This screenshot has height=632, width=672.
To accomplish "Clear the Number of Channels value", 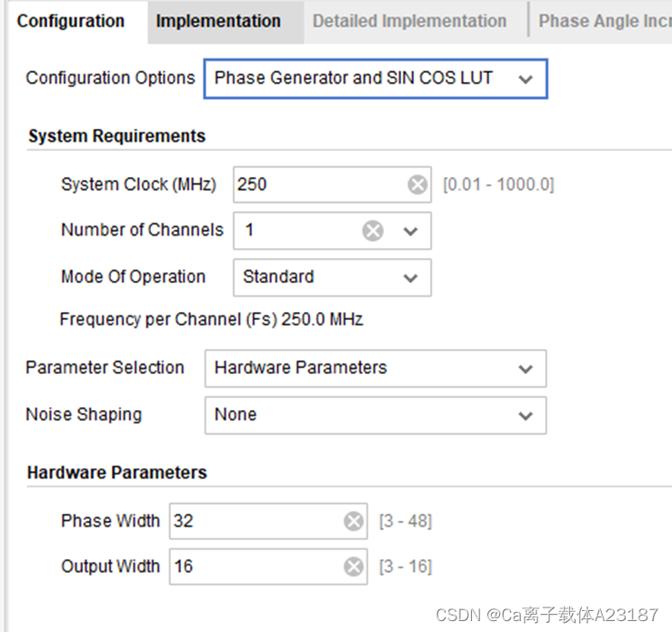I will (x=373, y=230).
